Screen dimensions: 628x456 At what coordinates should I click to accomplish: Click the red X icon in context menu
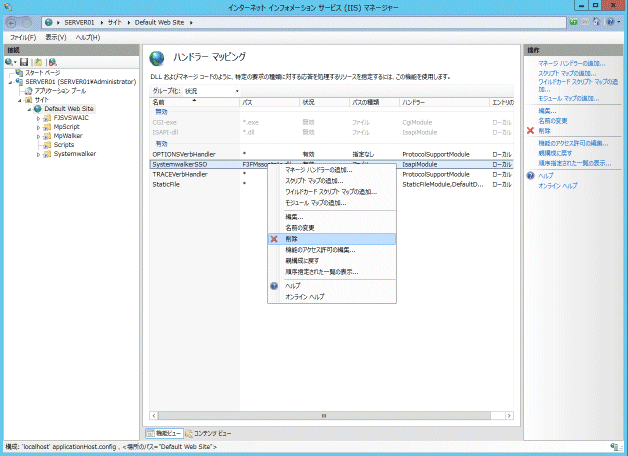click(274, 239)
